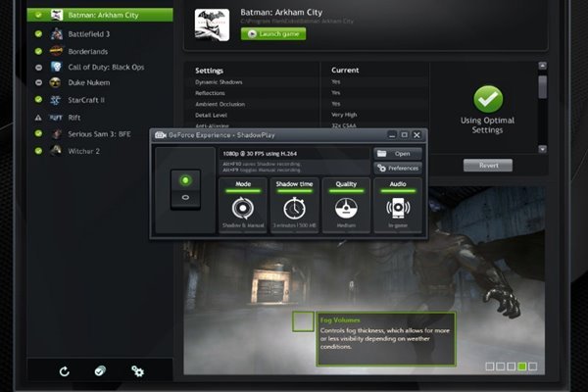Click the 1080p @ 30 FPS status text
The image size is (588, 392).
coord(260,154)
